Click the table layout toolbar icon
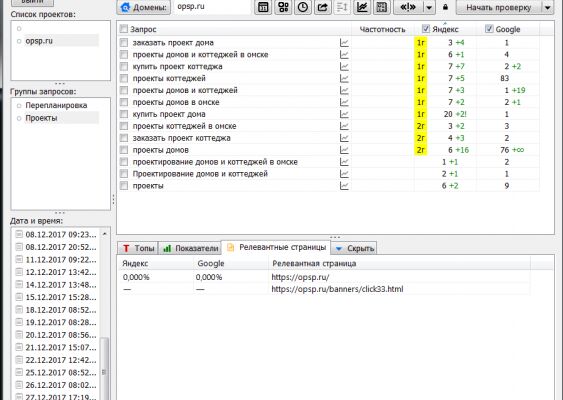Viewport: 563px width, 400px height. tap(382, 7)
